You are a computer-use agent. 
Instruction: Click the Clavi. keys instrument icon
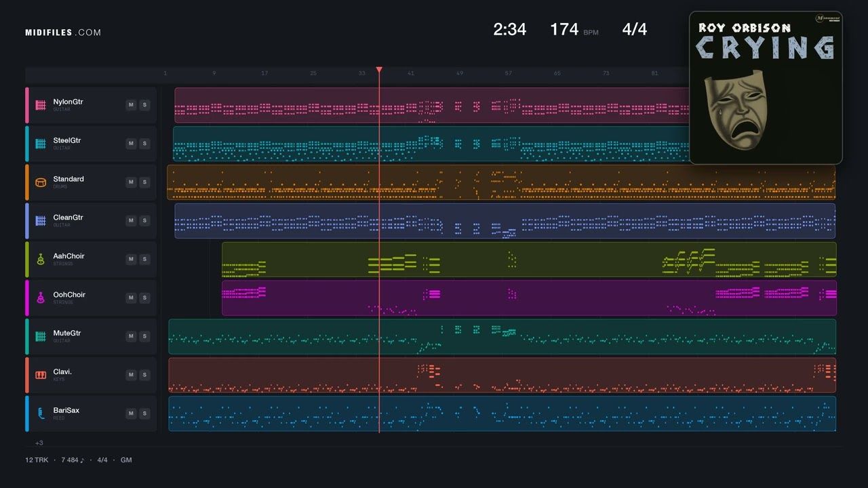point(41,375)
